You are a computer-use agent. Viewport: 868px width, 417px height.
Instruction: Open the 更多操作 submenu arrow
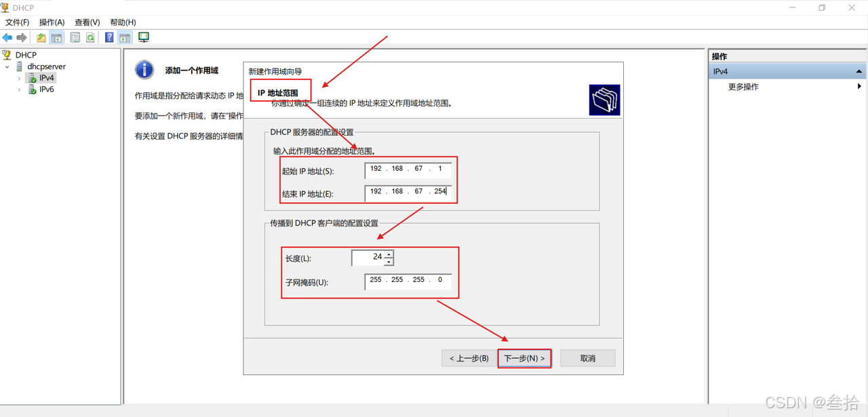(859, 87)
